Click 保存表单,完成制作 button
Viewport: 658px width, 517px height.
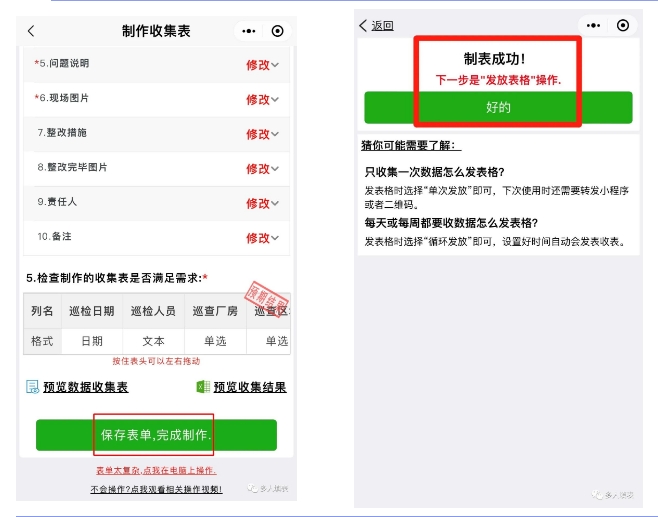[x=156, y=435]
